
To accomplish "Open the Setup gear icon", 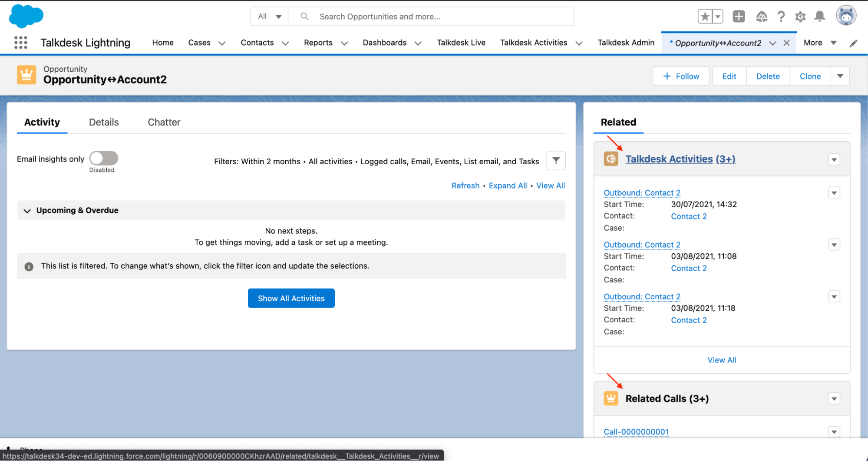I will (x=800, y=17).
